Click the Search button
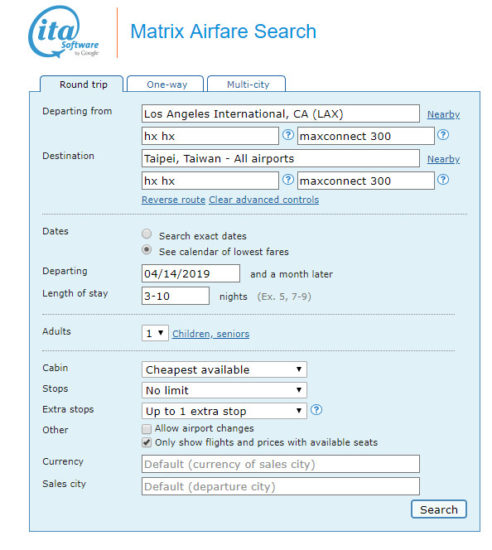 tap(439, 509)
